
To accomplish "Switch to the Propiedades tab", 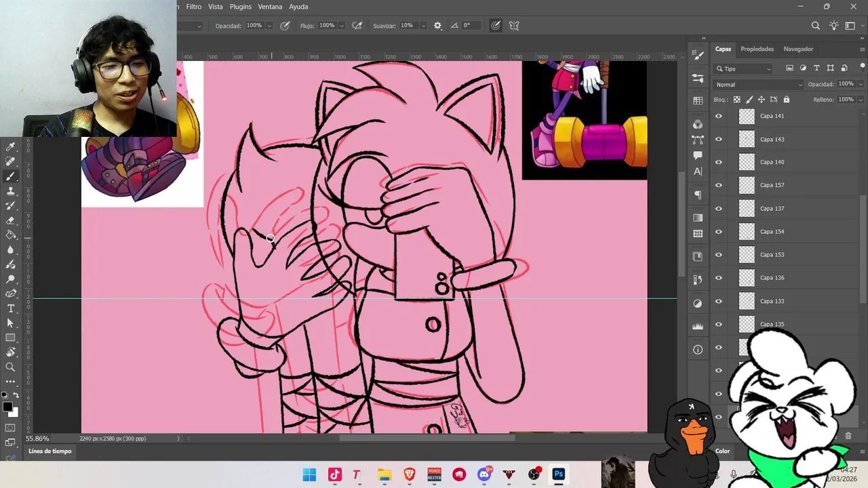I will [x=757, y=49].
